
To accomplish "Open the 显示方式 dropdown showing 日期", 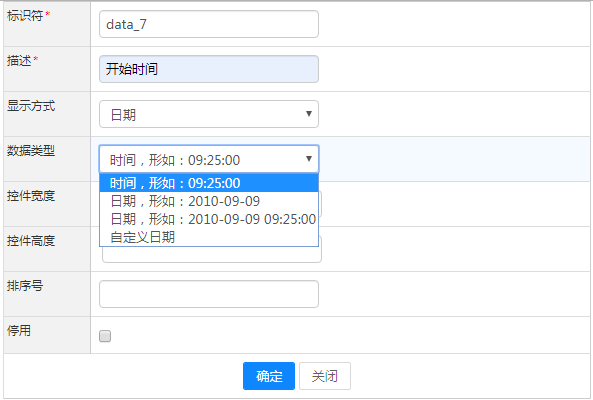I will (x=209, y=114).
